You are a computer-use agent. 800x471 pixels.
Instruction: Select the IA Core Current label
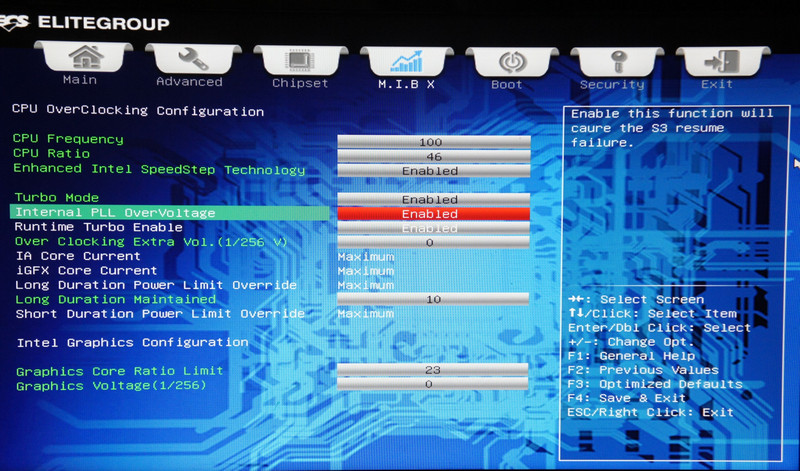pyautogui.click(x=78, y=256)
